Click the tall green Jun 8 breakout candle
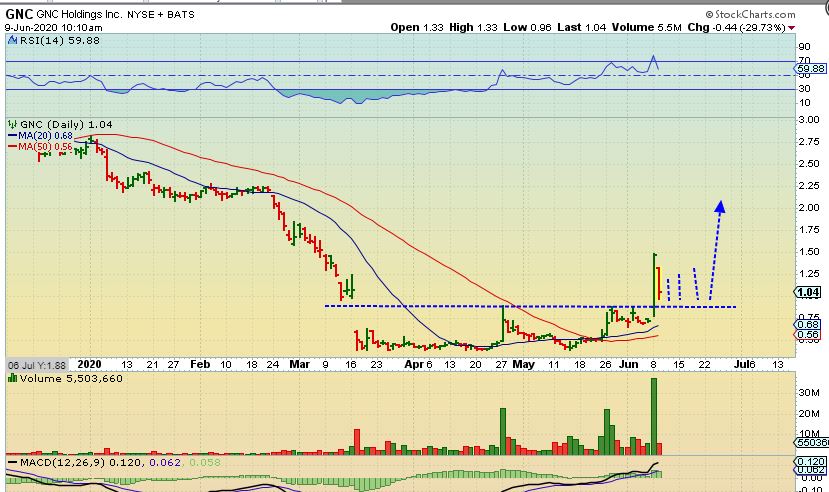 [655, 285]
